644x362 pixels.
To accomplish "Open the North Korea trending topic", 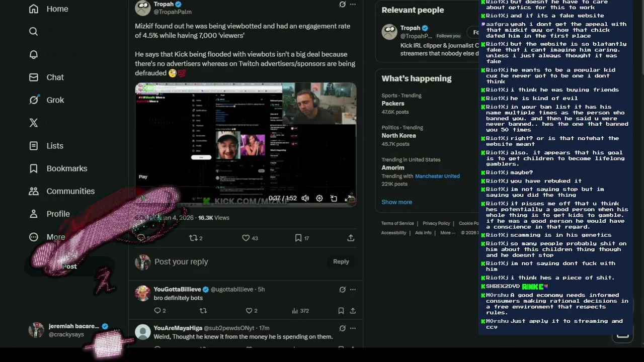I will pos(398,136).
